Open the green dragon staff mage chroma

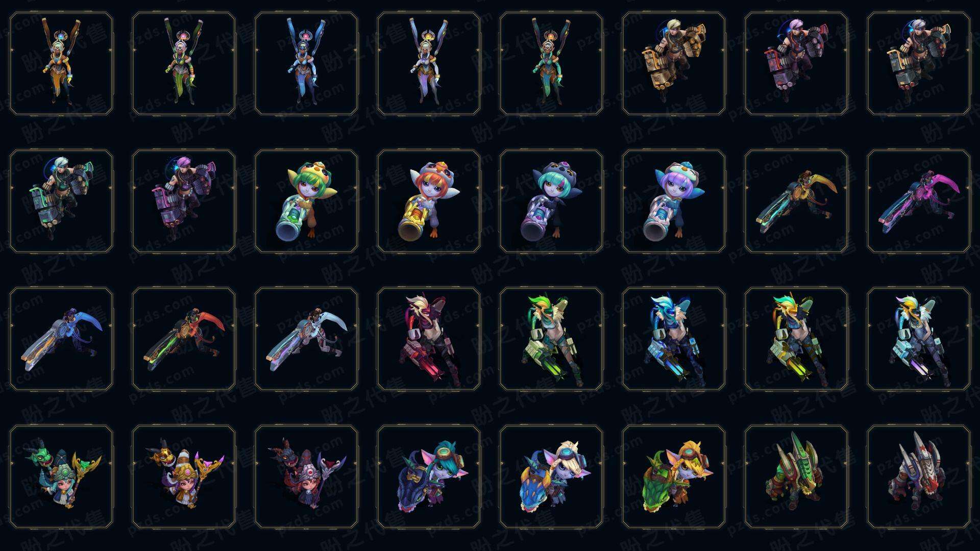click(x=61, y=477)
